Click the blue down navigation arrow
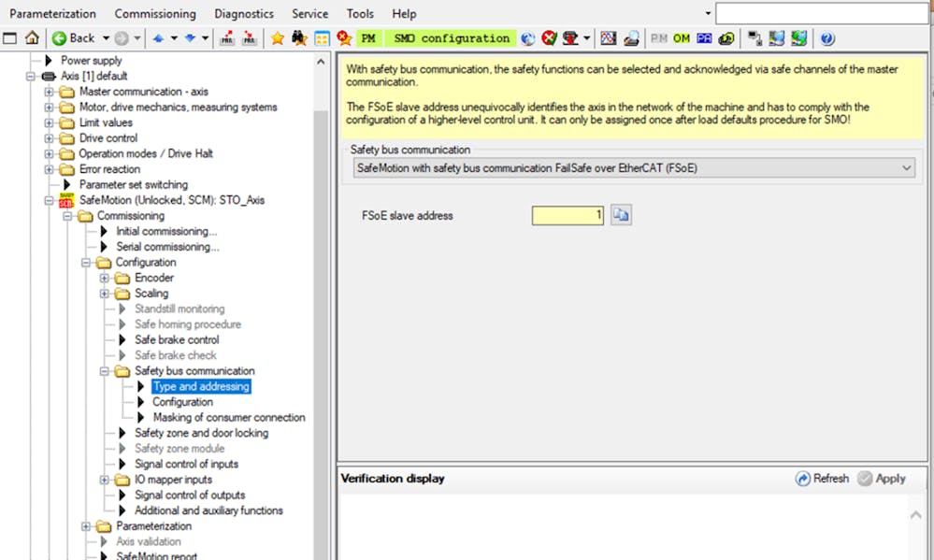 [190, 38]
